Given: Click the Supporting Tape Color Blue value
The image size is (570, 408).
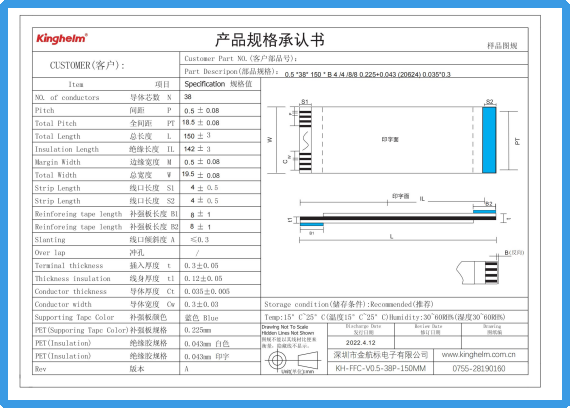Looking at the screenshot, I should click(201, 318).
